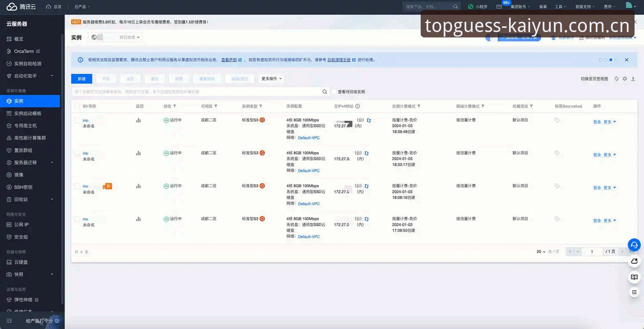Image resolution: width=644 pixels, height=329 pixels.
Task: Collapse sidebar using bottom-left menu icon
Action: (9, 321)
